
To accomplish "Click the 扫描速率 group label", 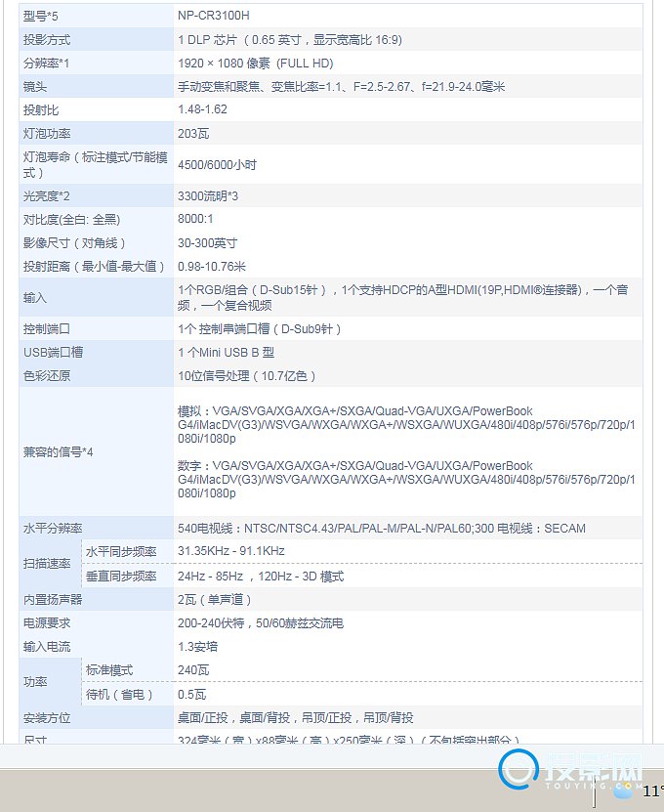I will point(47,564).
